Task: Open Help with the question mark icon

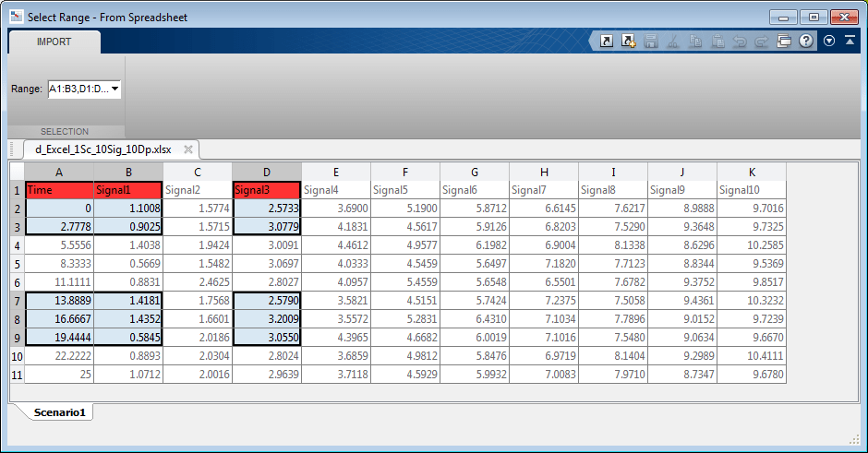Action: 806,41
